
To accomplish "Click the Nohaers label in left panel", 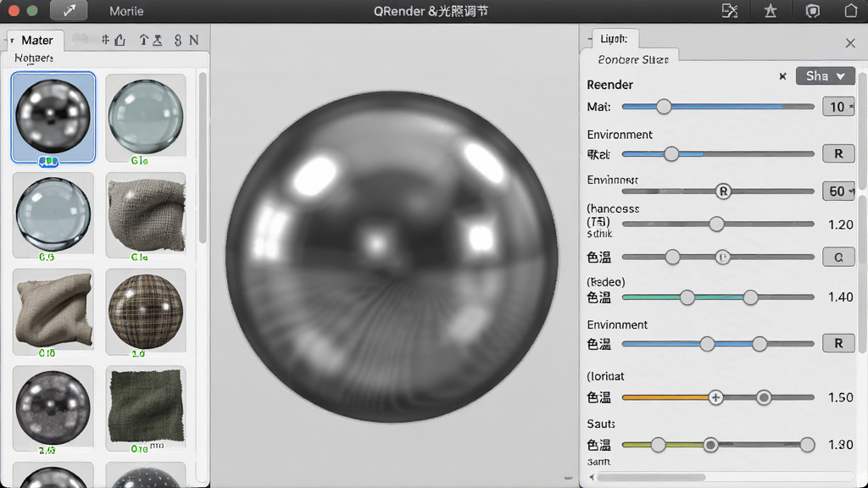I will (34, 58).
